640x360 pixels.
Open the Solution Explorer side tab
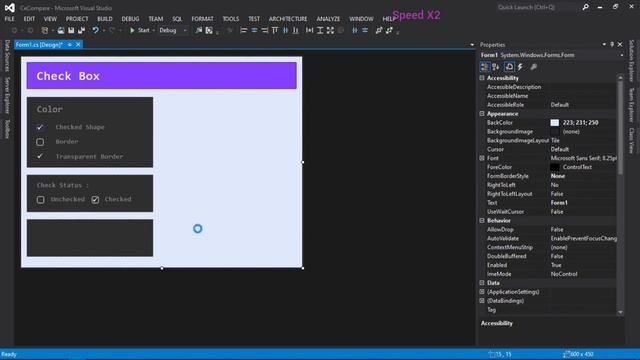pos(631,60)
